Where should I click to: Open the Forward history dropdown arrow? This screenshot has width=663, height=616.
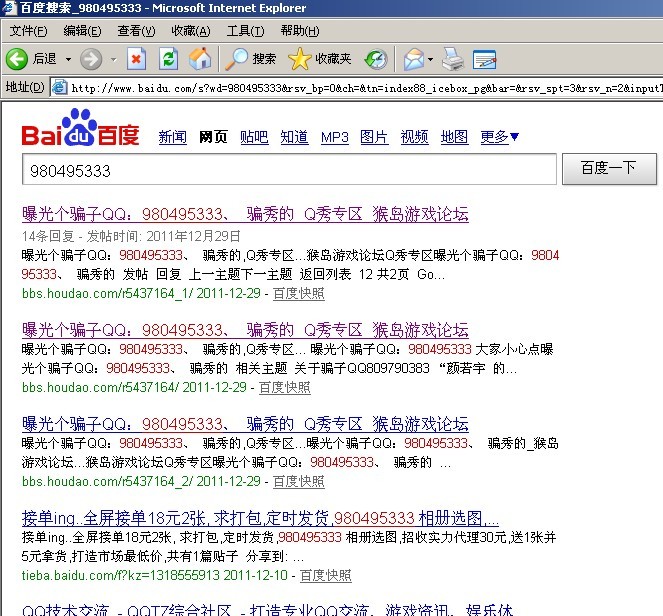tap(114, 59)
